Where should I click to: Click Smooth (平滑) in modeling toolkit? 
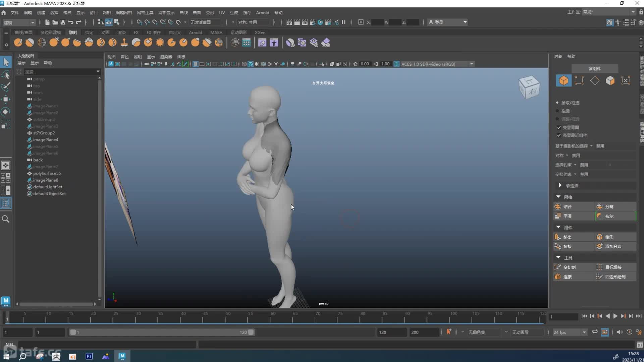574,216
